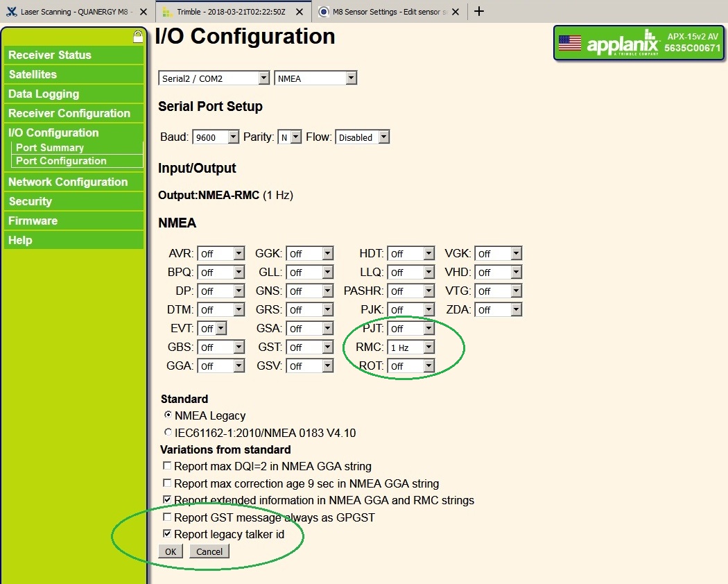Click the Applanix logo banner
The image size is (728, 584).
(x=622, y=44)
